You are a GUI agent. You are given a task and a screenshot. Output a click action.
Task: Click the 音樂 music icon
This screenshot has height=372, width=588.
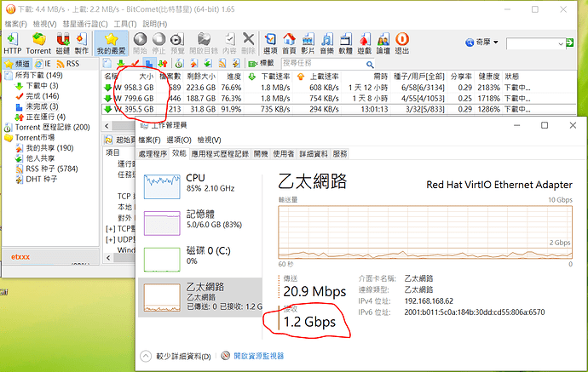coord(327,43)
